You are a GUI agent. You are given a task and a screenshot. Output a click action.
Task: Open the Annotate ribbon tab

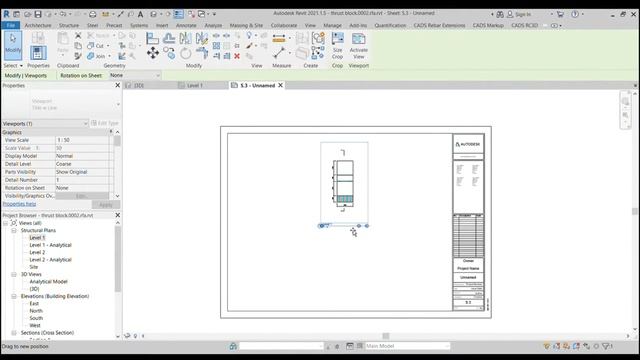(x=186, y=25)
